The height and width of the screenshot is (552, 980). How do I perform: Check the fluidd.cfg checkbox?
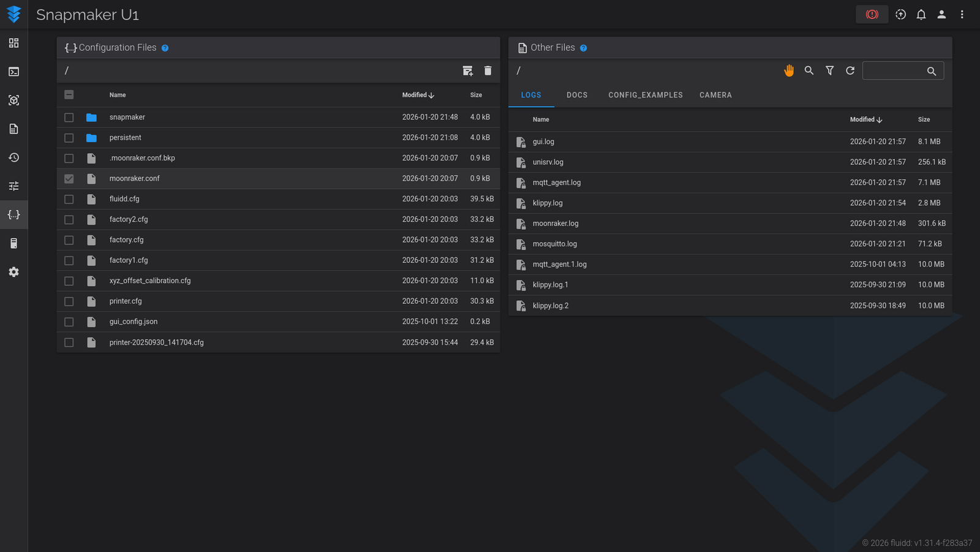point(69,199)
